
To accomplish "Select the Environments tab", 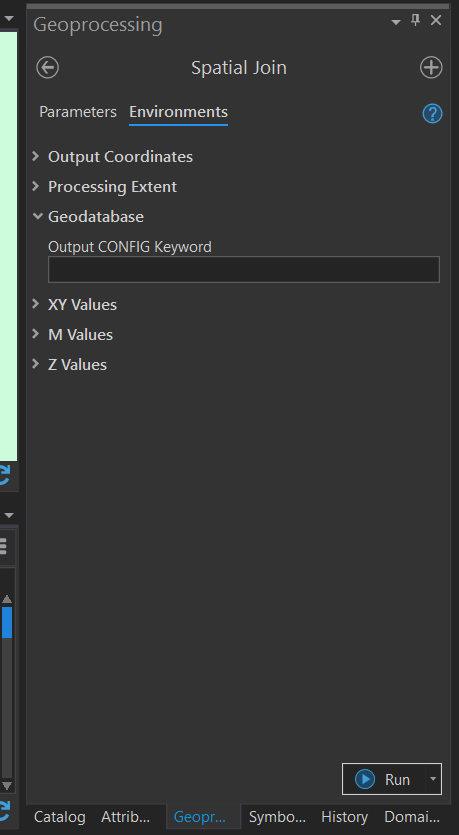I will click(178, 112).
